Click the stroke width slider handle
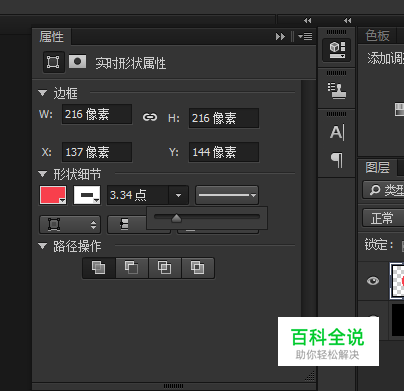 [x=176, y=218]
